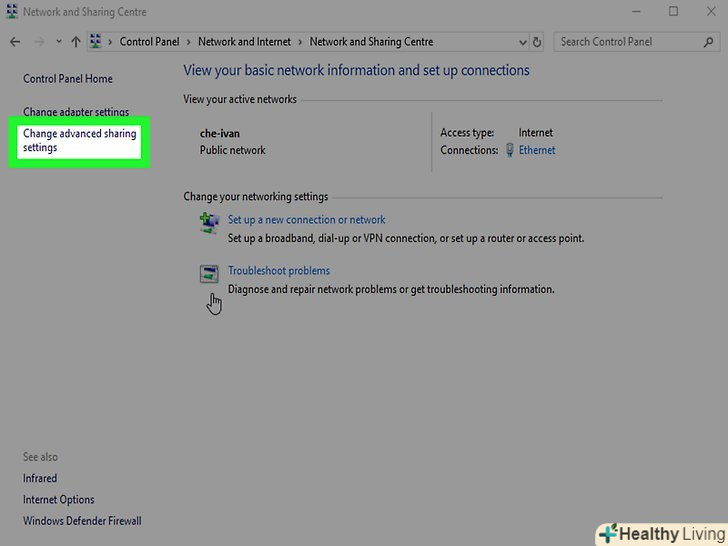Go to Network and Internet breadcrumb
Viewport: 728px width, 546px height.
(244, 42)
